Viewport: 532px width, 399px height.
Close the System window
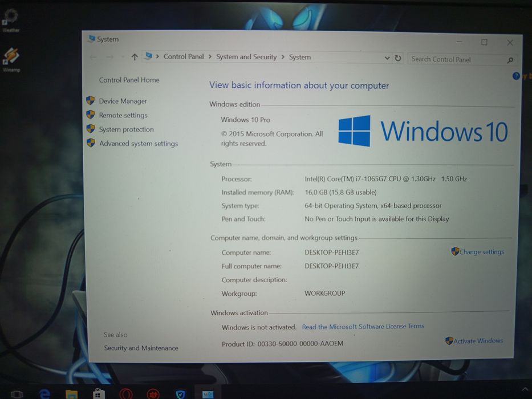510,42
